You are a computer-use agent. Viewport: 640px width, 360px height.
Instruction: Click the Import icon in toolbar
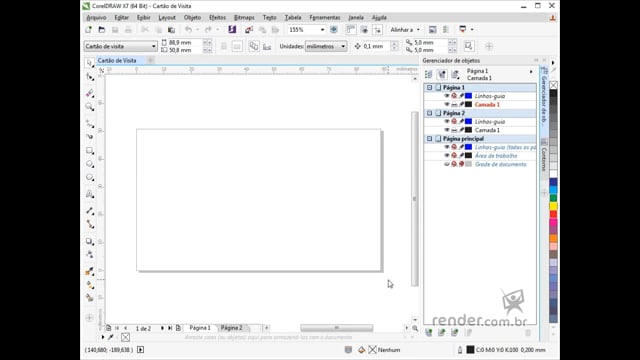point(249,29)
